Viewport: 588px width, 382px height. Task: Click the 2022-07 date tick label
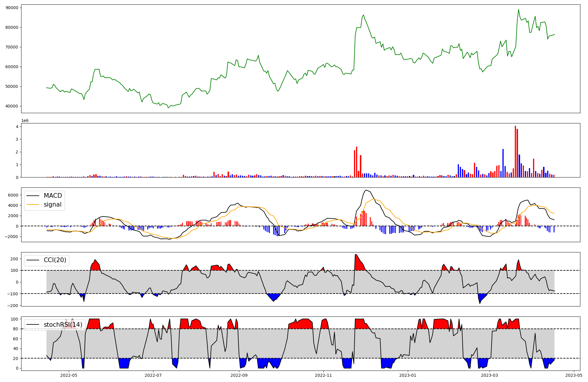point(153,375)
